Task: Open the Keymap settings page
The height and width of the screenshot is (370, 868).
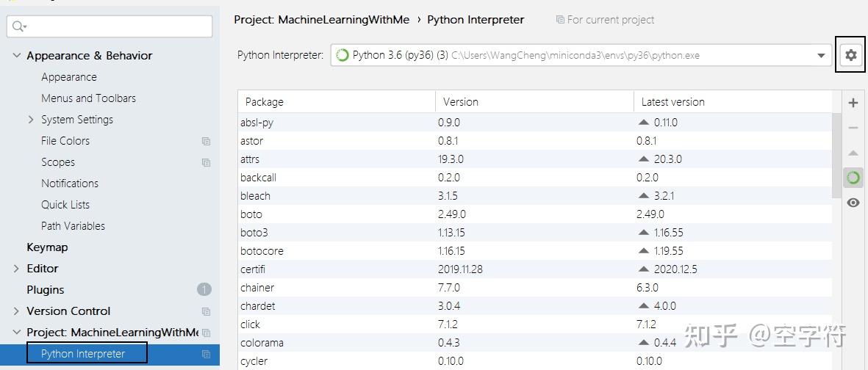Action: point(47,247)
